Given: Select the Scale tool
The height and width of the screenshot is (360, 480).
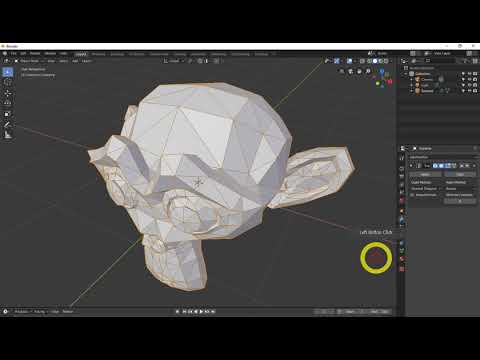Looking at the screenshot, I should coord(8,114).
